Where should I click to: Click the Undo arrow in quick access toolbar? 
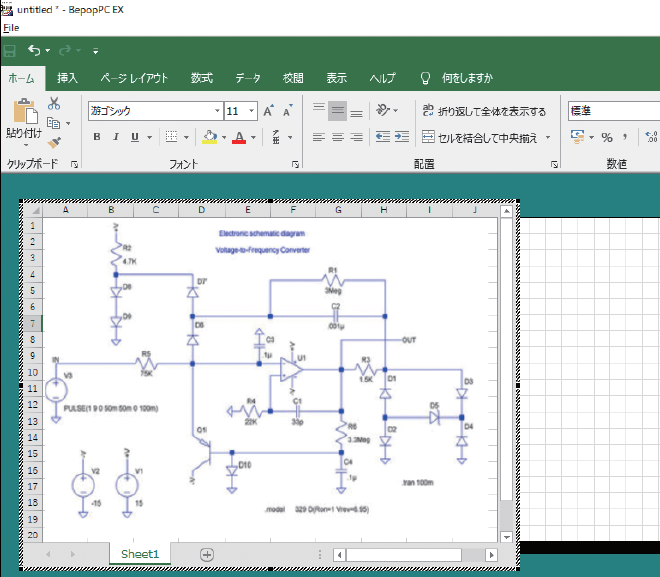pos(34,50)
